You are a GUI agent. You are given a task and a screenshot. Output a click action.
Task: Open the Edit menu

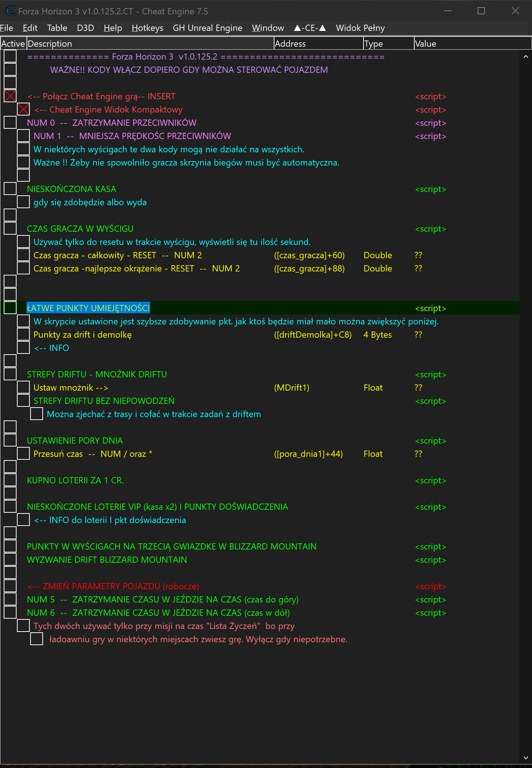[x=30, y=28]
